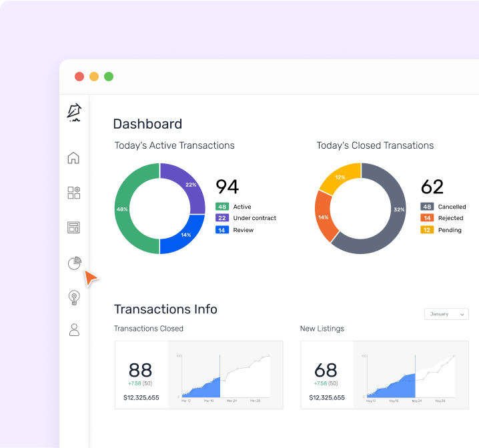
Task: Select the purple Under contract legend badge
Action: coord(222,218)
